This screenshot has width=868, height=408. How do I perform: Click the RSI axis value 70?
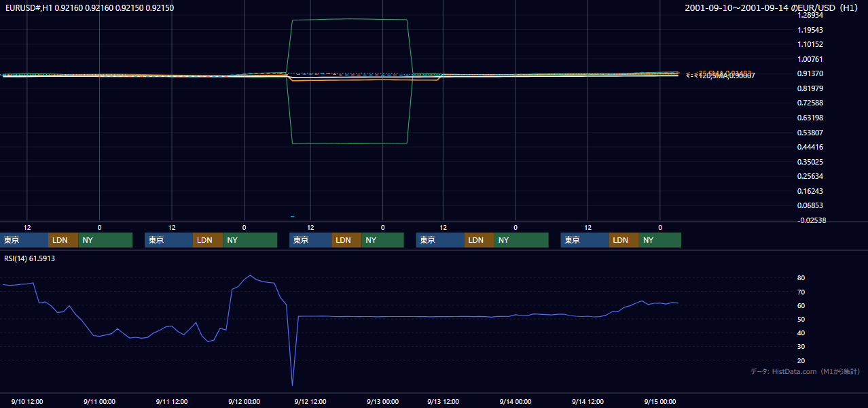click(801, 292)
